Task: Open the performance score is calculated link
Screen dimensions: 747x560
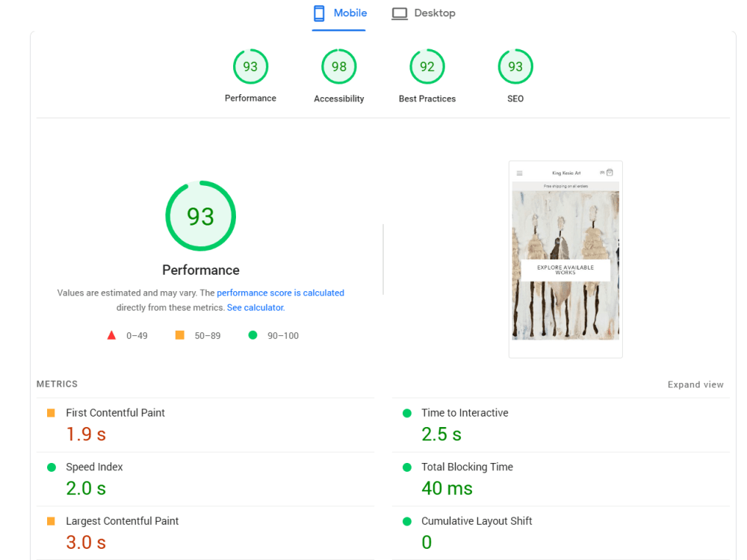Action: 280,293
